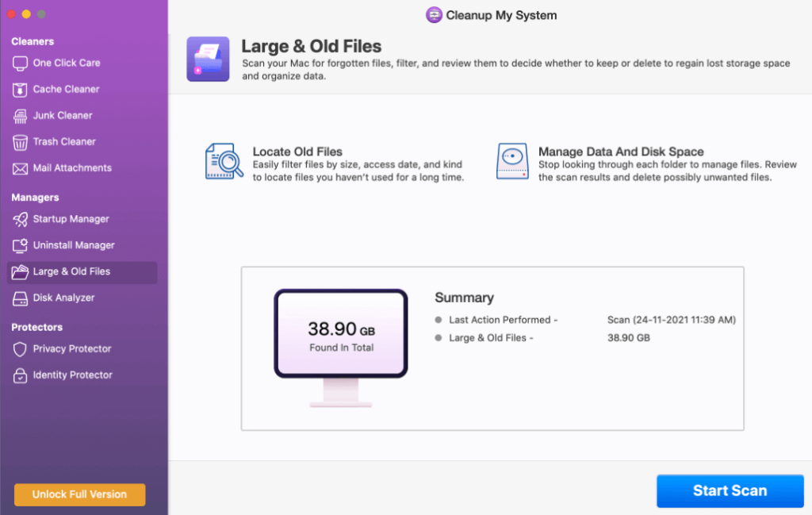Click the Locate Old Files magnifier icon
Screen dimensions: 812x515
pos(224,161)
